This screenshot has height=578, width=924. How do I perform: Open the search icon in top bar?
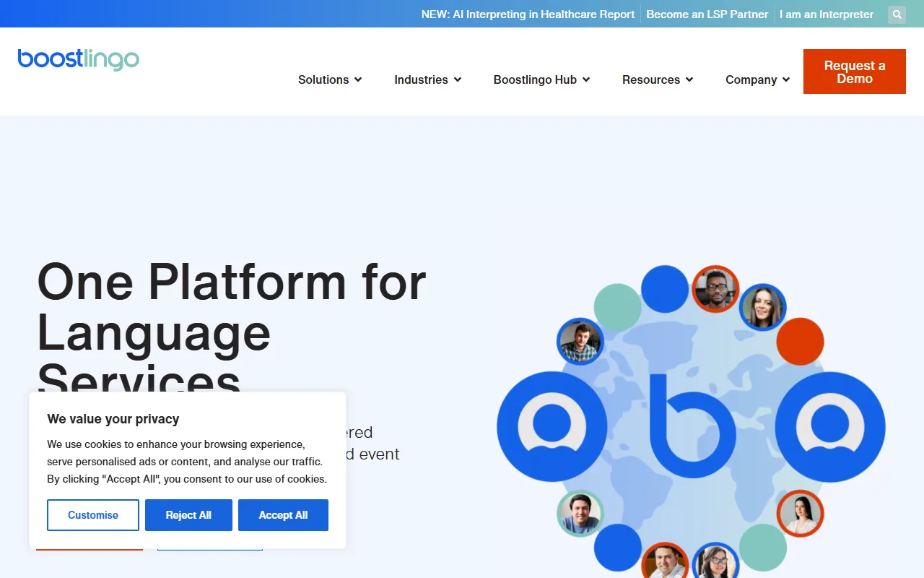pyautogui.click(x=897, y=14)
